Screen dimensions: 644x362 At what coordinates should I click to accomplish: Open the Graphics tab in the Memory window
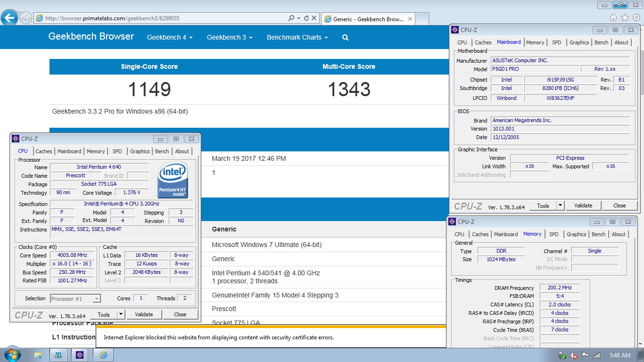coord(576,234)
